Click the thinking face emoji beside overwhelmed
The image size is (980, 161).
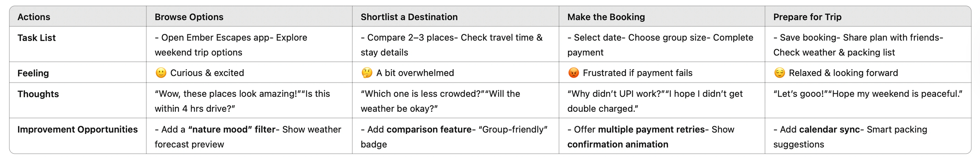(367, 73)
